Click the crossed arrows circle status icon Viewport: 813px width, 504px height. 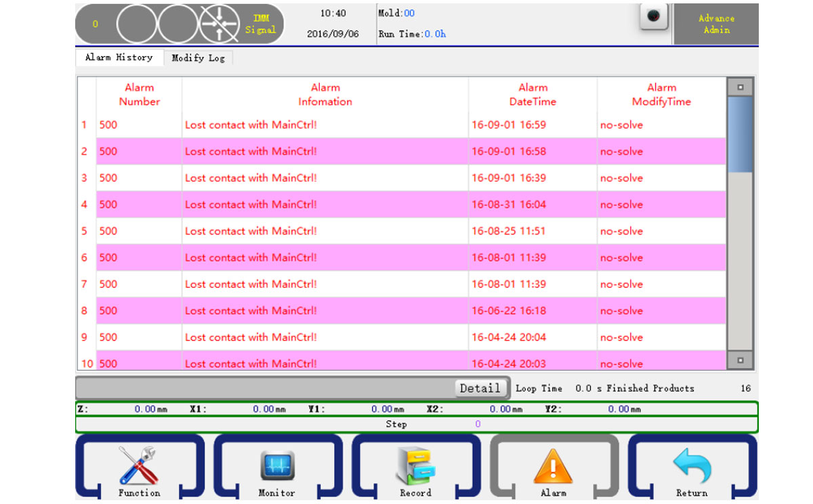(x=219, y=24)
